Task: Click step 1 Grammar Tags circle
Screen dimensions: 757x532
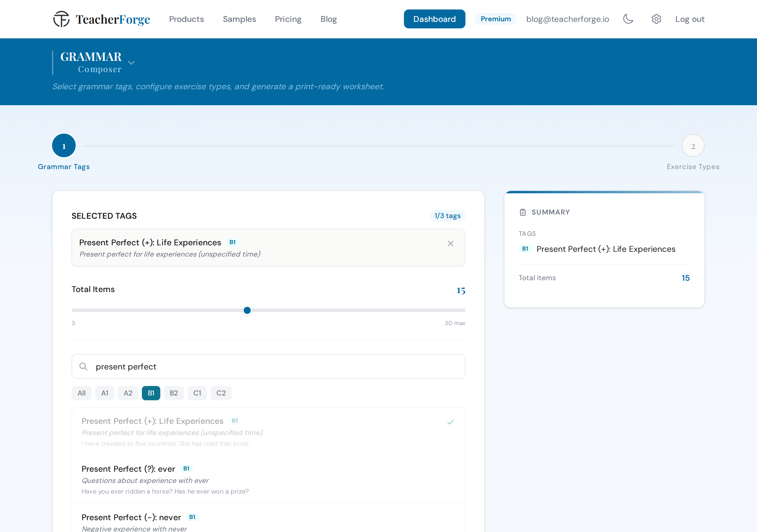Action: coord(64,146)
